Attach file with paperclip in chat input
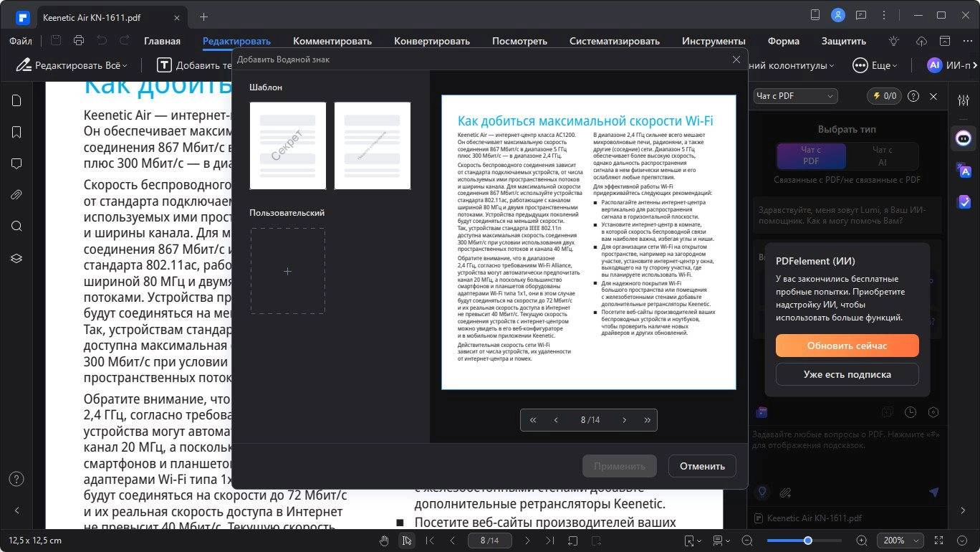 click(786, 492)
